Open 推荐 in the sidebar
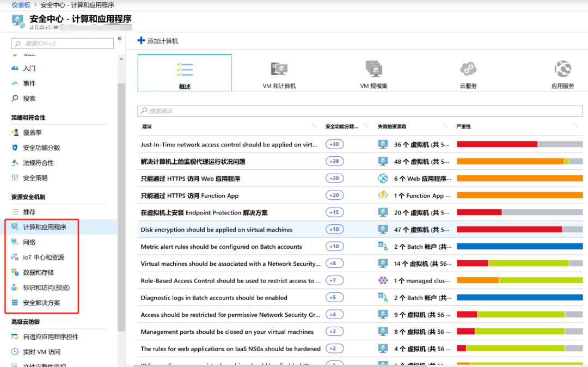 [x=29, y=212]
